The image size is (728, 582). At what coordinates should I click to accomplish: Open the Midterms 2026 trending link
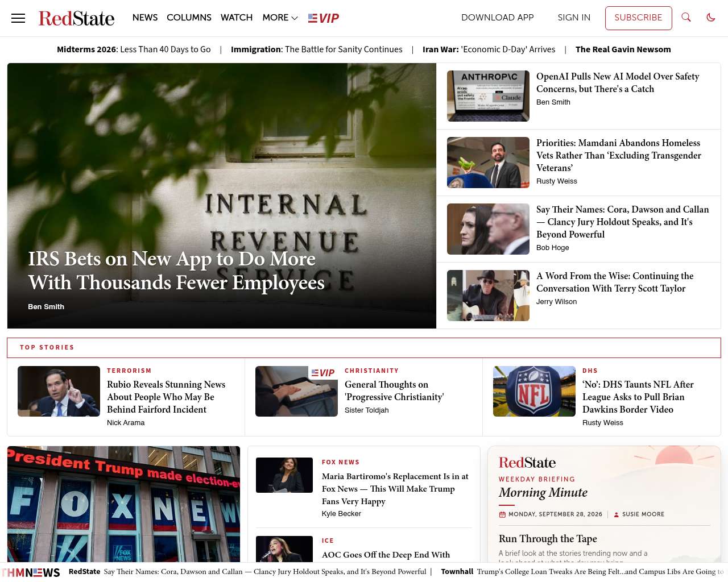click(x=134, y=49)
